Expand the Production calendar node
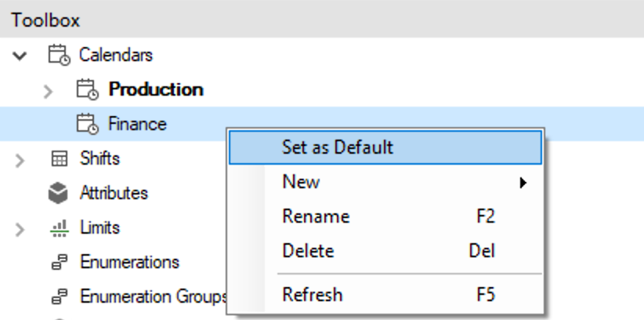The image size is (644, 320). tap(48, 91)
